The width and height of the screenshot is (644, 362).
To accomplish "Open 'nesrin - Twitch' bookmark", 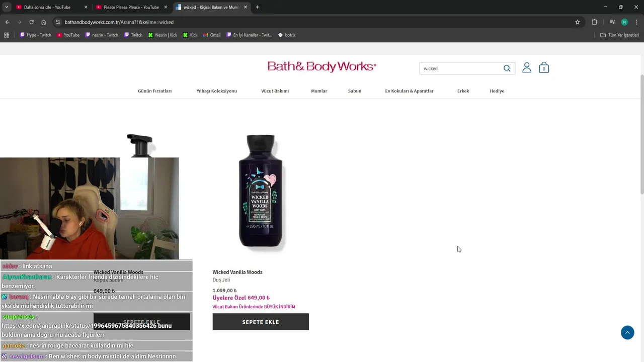I will 102,35.
